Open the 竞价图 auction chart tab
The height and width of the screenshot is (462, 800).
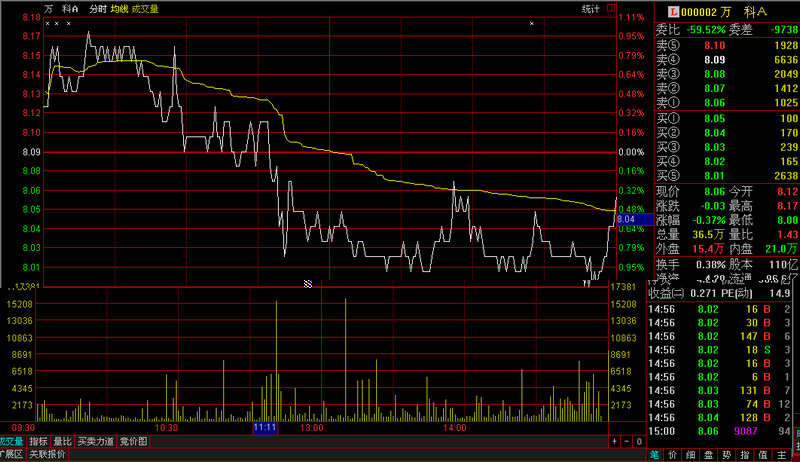pyautogui.click(x=134, y=441)
